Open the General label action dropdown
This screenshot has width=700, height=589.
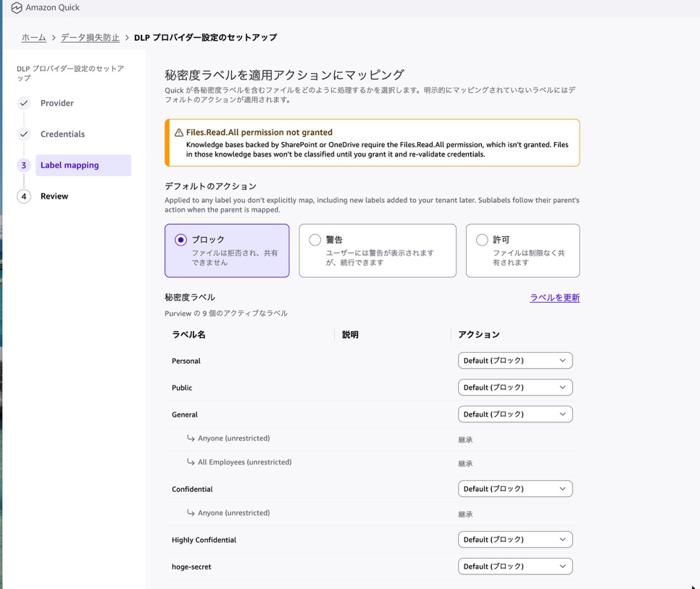tap(515, 414)
